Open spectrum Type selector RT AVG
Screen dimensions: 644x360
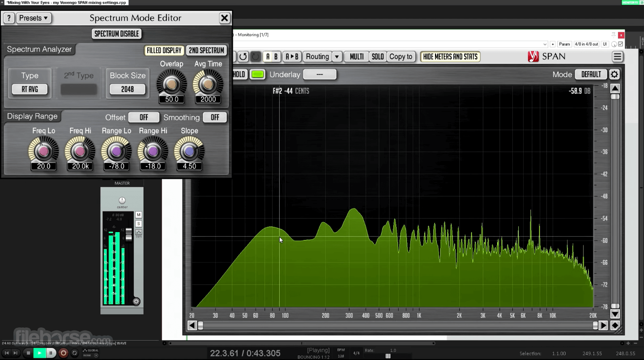click(x=30, y=89)
